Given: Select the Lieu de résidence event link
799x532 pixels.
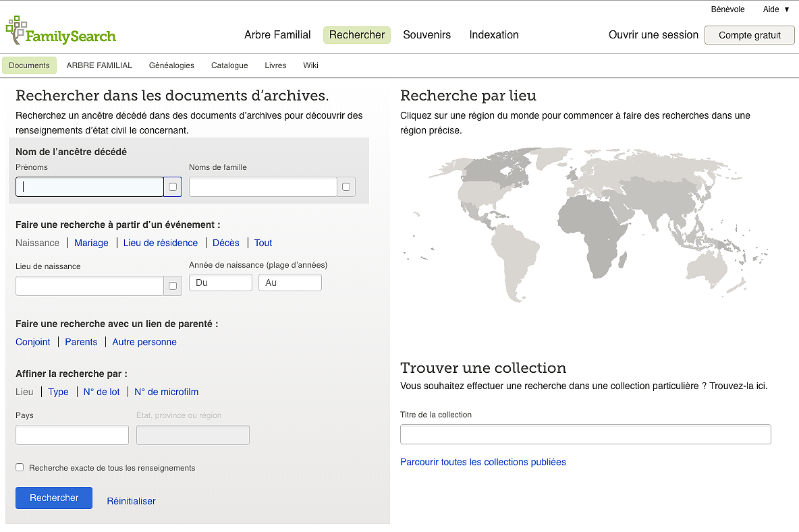Looking at the screenshot, I should [x=161, y=243].
